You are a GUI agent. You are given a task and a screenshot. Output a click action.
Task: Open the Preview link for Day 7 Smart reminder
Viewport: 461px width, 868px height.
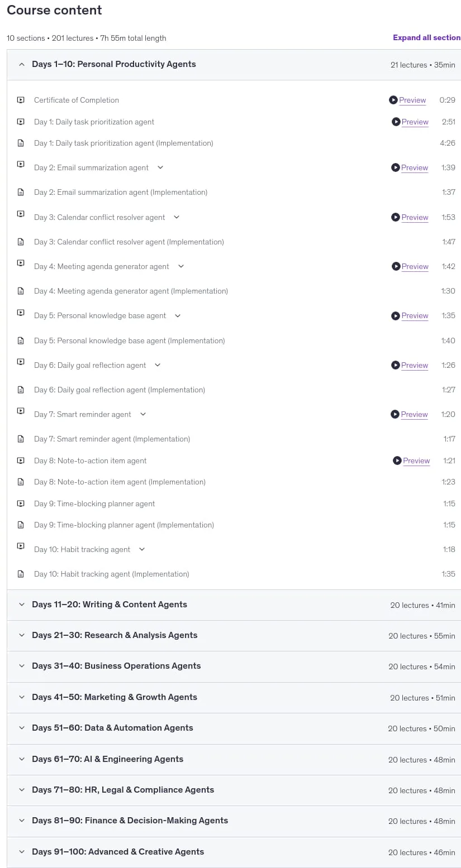pyautogui.click(x=414, y=414)
